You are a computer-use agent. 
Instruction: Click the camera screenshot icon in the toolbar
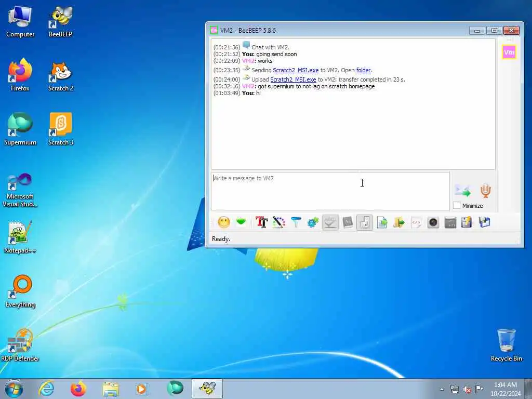point(433,222)
